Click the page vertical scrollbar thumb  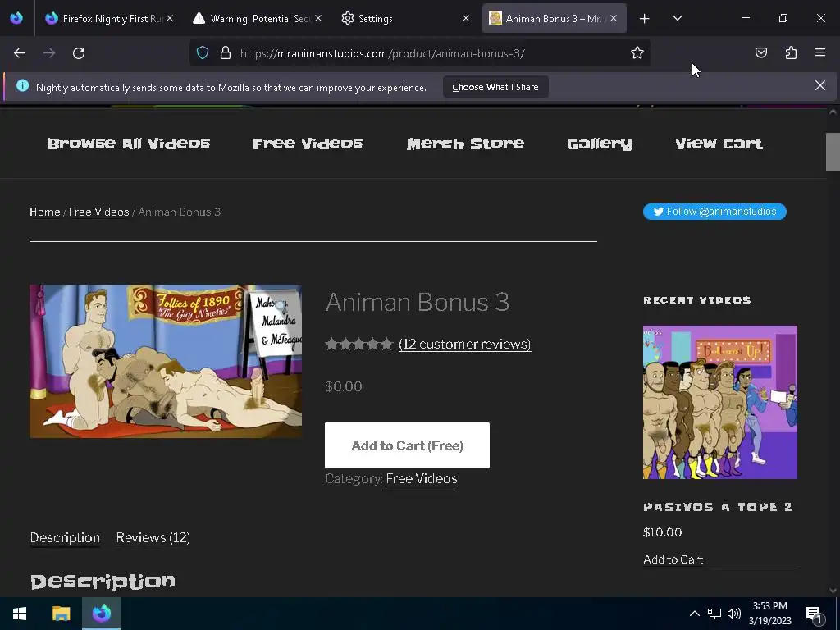(833, 151)
